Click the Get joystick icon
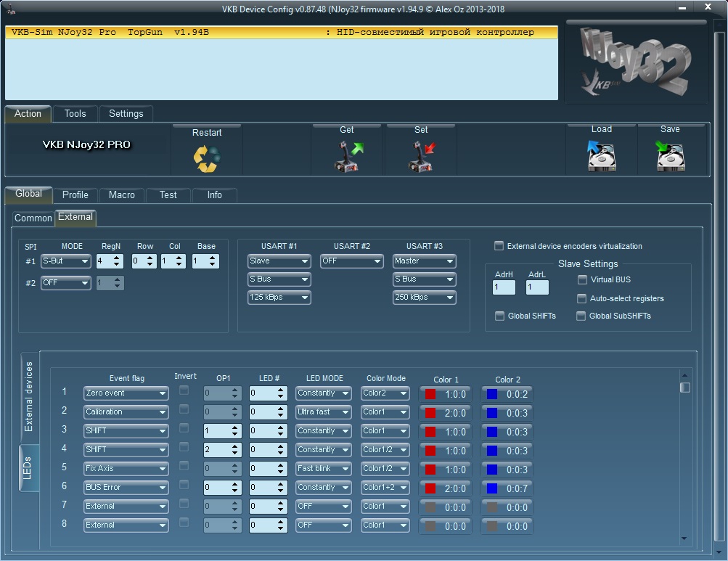The height and width of the screenshot is (561, 728). pyautogui.click(x=347, y=156)
